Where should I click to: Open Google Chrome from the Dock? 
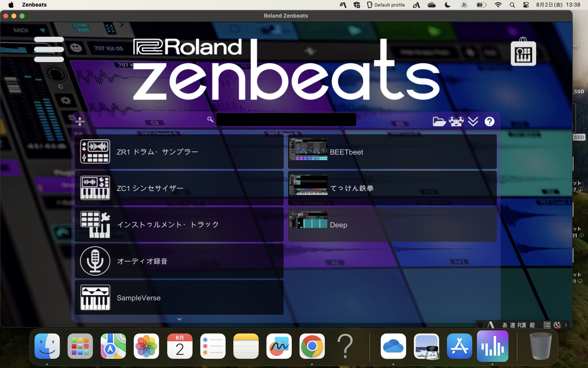(x=312, y=346)
